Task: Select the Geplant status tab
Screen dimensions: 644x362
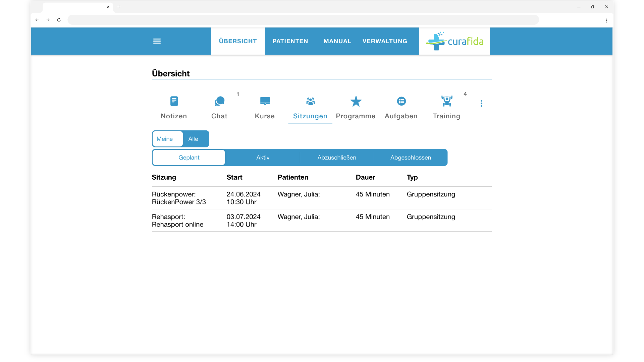Action: 189,158
